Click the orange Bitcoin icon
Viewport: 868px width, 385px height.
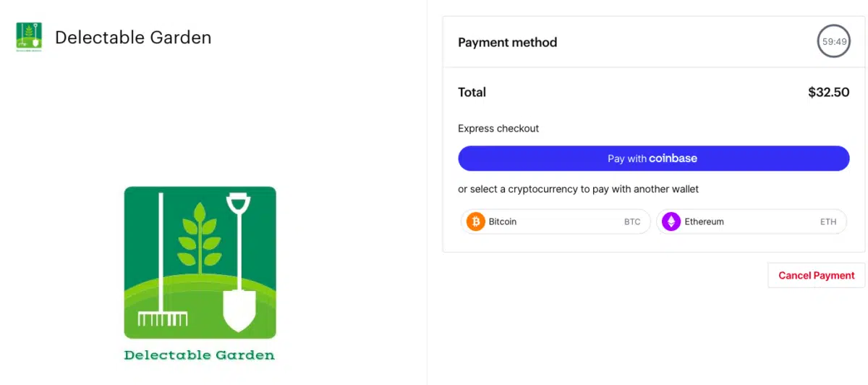tap(475, 221)
